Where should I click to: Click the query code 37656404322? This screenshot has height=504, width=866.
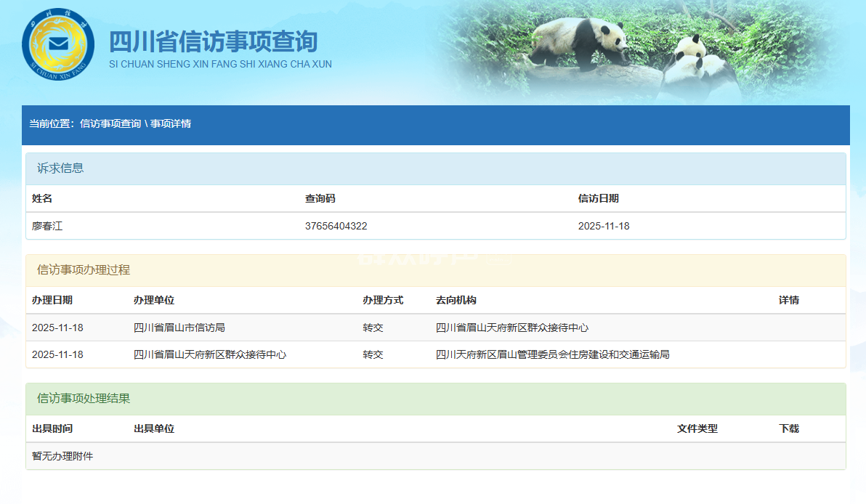tap(336, 226)
